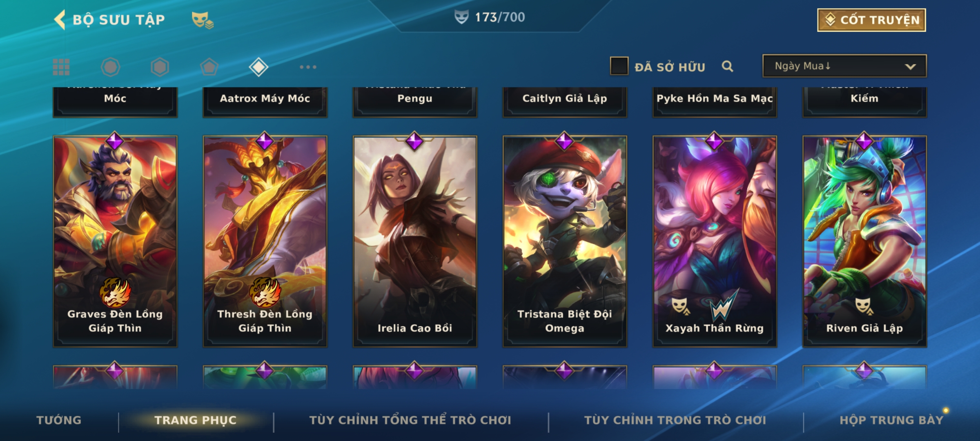980x441 pixels.
Task: Open the mask and coins skin icon
Action: [203, 20]
